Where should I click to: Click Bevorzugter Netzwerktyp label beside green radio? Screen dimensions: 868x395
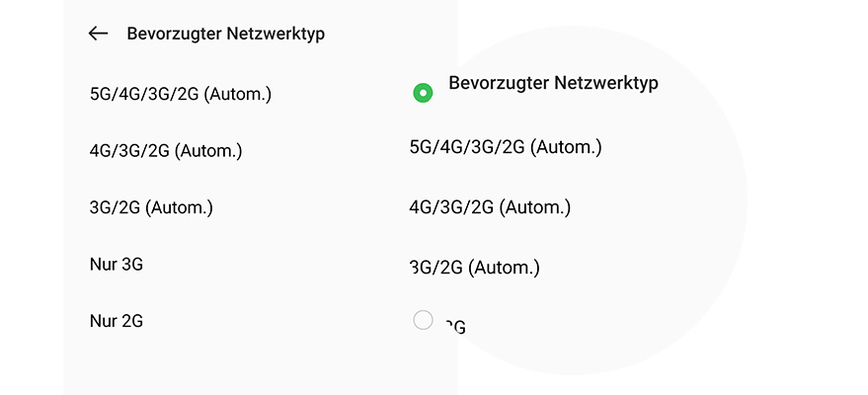[x=553, y=83]
